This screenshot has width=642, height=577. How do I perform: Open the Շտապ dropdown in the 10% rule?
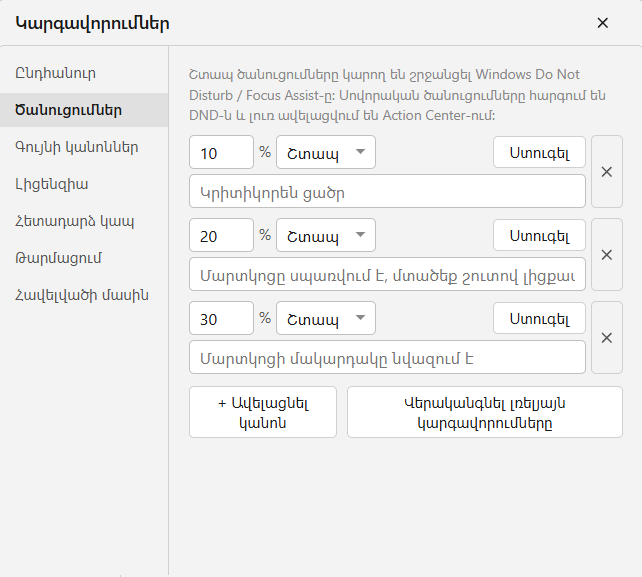(x=326, y=152)
